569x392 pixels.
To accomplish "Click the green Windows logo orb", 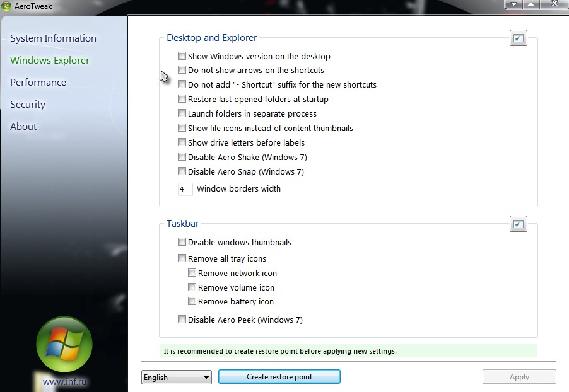I will pyautogui.click(x=64, y=344).
